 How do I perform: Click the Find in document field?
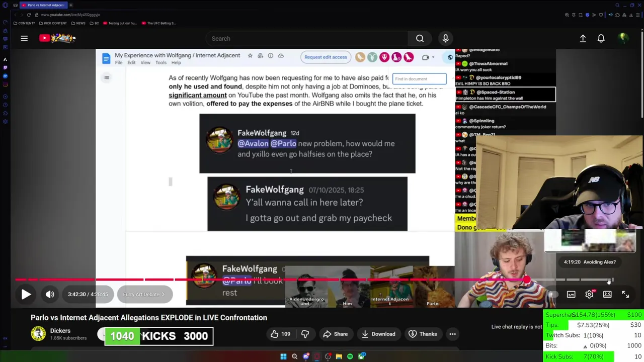pyautogui.click(x=419, y=79)
